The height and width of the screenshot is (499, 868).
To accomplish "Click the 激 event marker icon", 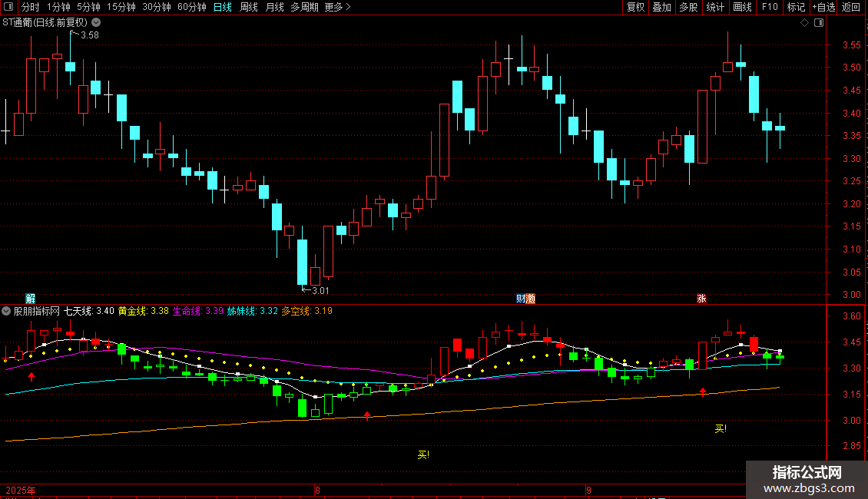I will 530,299.
